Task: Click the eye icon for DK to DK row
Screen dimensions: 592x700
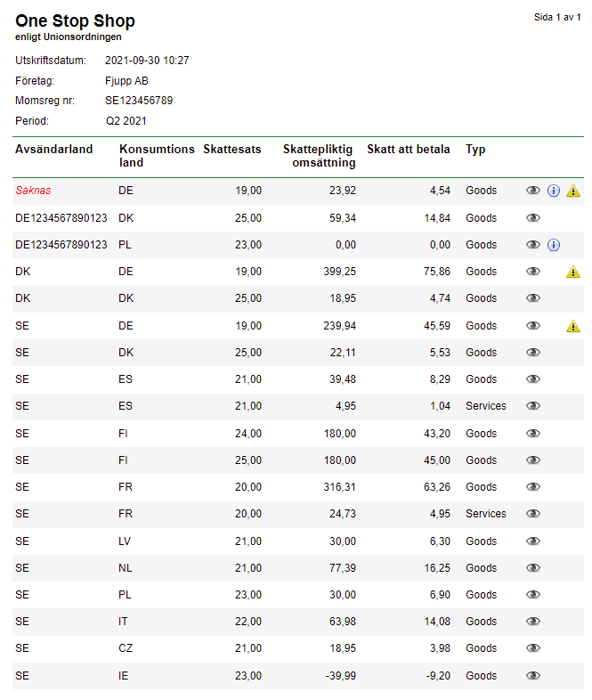Action: (533, 298)
